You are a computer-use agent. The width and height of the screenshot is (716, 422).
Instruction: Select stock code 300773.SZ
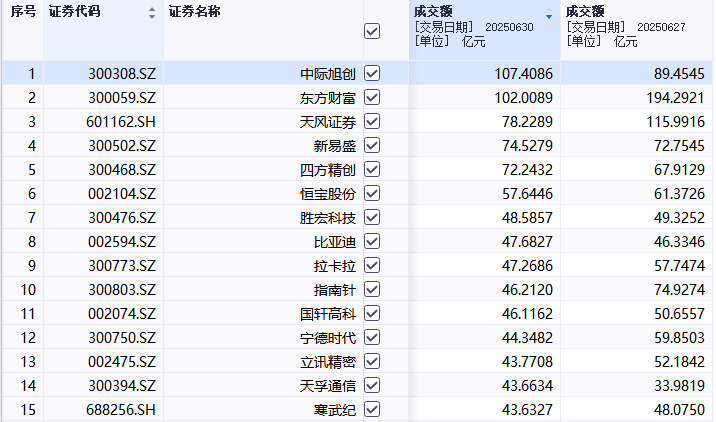[122, 266]
